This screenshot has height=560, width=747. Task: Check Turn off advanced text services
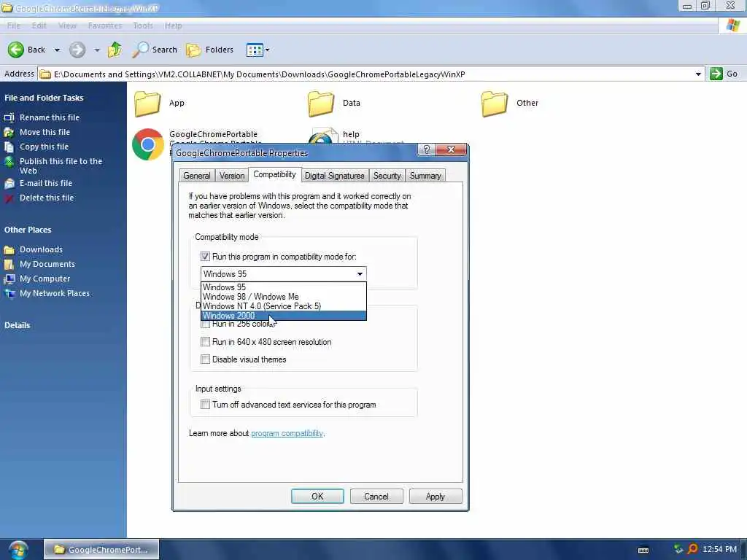(x=205, y=405)
